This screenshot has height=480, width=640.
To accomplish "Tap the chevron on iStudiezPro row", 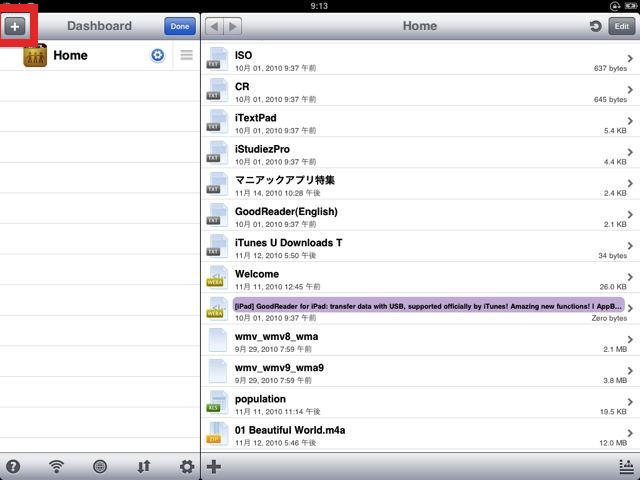I will (x=630, y=152).
